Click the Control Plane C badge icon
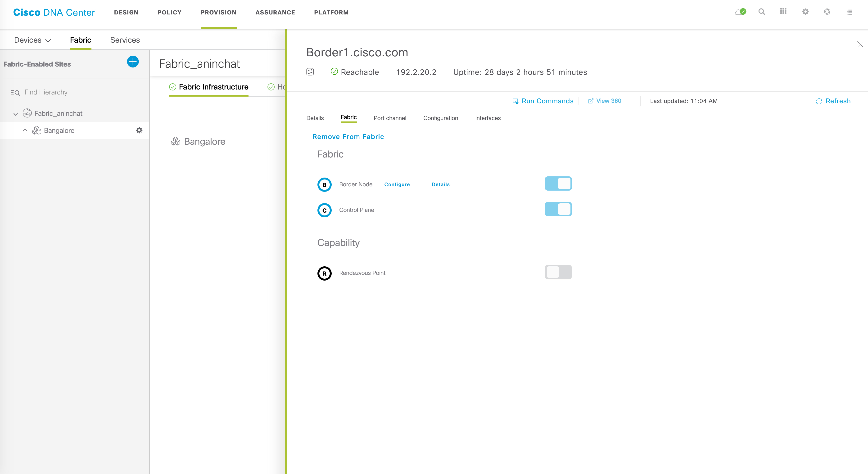Image resolution: width=868 pixels, height=474 pixels. click(x=325, y=210)
